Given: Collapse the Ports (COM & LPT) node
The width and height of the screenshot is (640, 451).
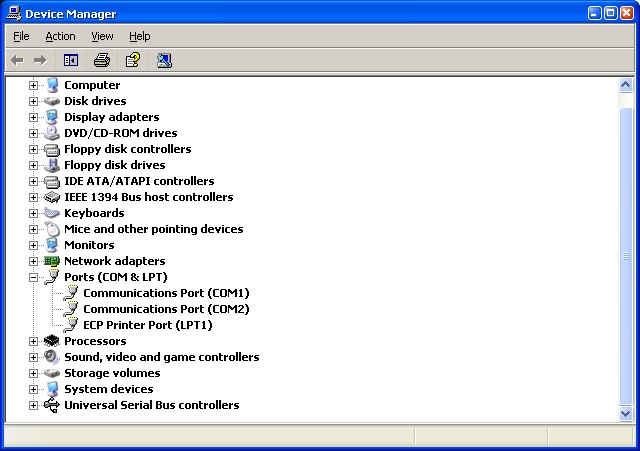Looking at the screenshot, I should point(33,278).
